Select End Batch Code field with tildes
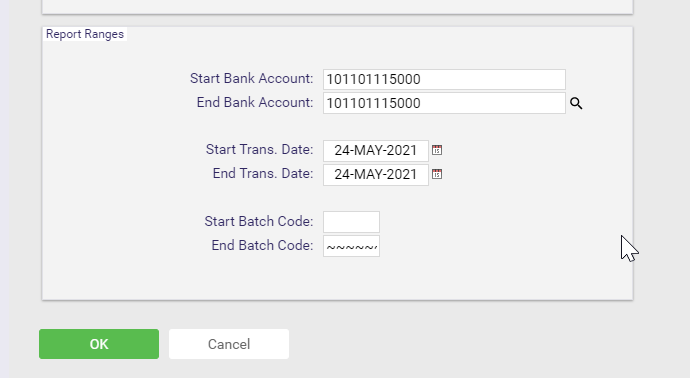Image resolution: width=690 pixels, height=378 pixels. (351, 246)
